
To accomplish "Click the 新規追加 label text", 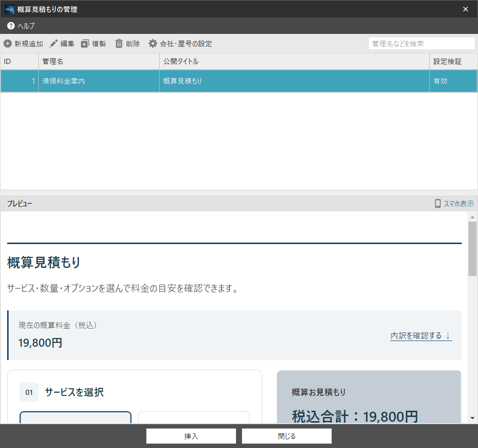I will click(29, 44).
